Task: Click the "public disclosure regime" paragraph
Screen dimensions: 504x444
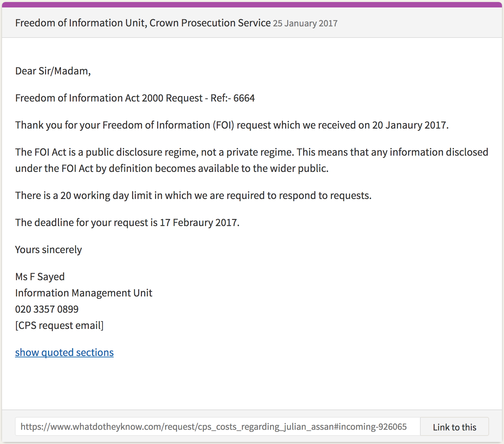Action: click(x=251, y=160)
